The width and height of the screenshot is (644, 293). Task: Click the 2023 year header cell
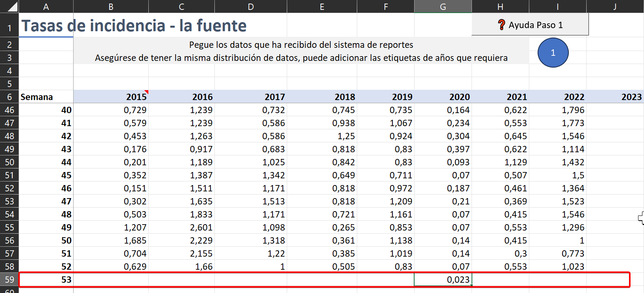pyautogui.click(x=615, y=97)
